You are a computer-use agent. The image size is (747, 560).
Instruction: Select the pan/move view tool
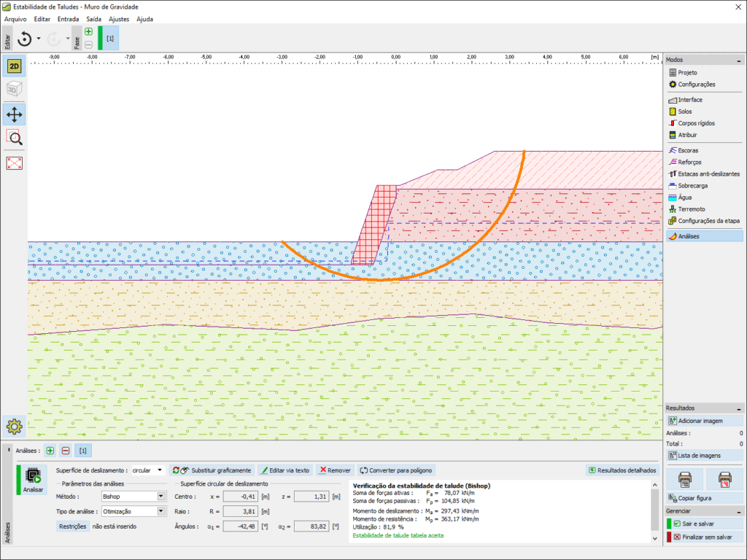(x=15, y=114)
